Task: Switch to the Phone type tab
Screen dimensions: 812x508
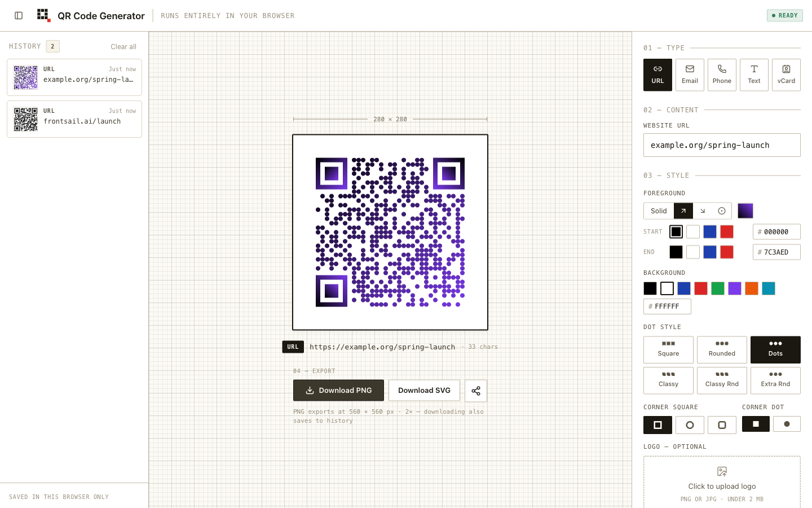Action: (722, 75)
